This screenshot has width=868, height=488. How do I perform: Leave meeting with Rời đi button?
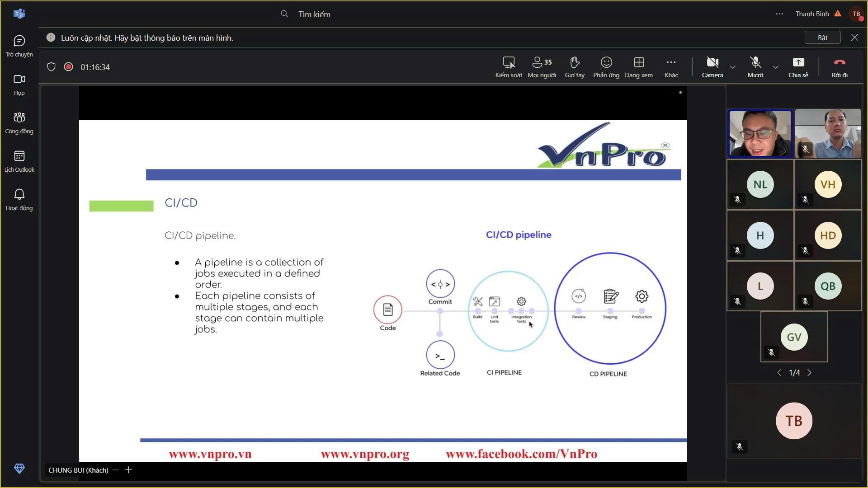click(840, 62)
